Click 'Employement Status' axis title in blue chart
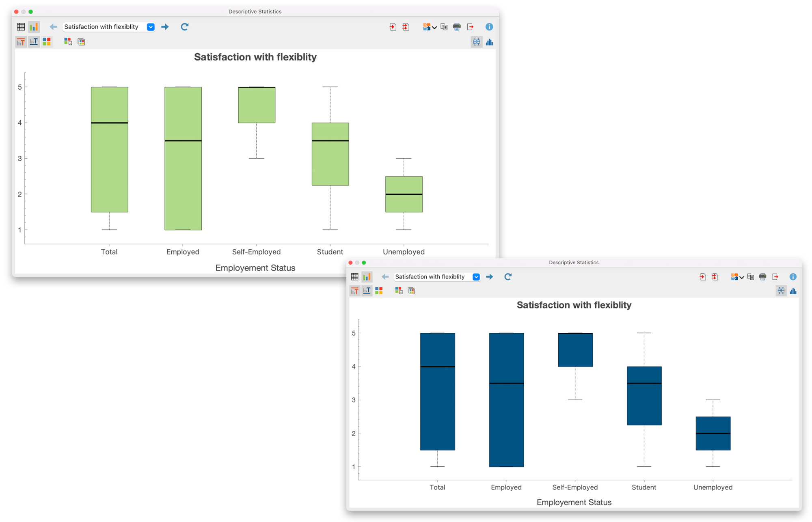Image resolution: width=812 pixels, height=522 pixels. pyautogui.click(x=574, y=503)
